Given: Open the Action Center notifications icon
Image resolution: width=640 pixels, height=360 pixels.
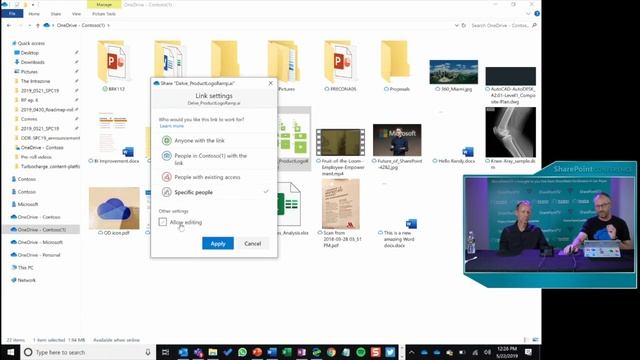Looking at the screenshot, I should pos(529,352).
